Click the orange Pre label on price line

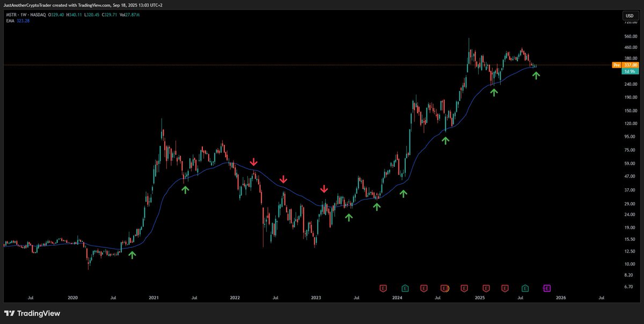[x=617, y=65]
